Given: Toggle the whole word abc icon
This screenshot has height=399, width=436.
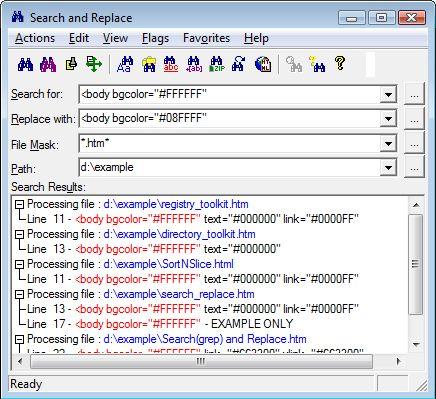Looking at the screenshot, I should pyautogui.click(x=171, y=64).
